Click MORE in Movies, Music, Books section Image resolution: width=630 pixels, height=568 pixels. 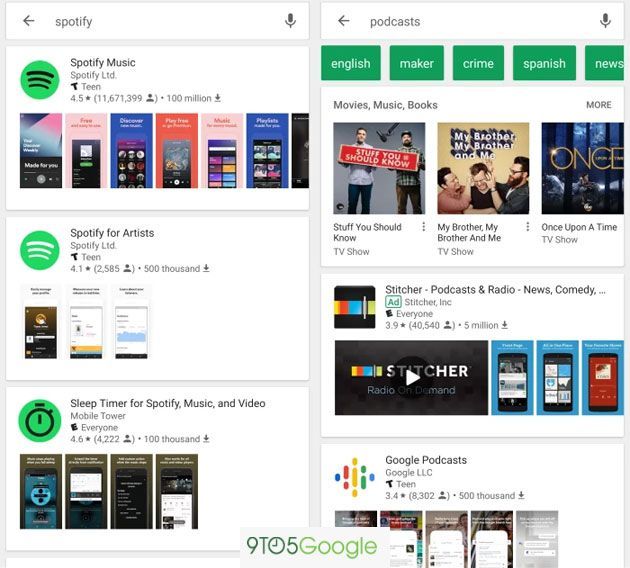[x=598, y=105]
